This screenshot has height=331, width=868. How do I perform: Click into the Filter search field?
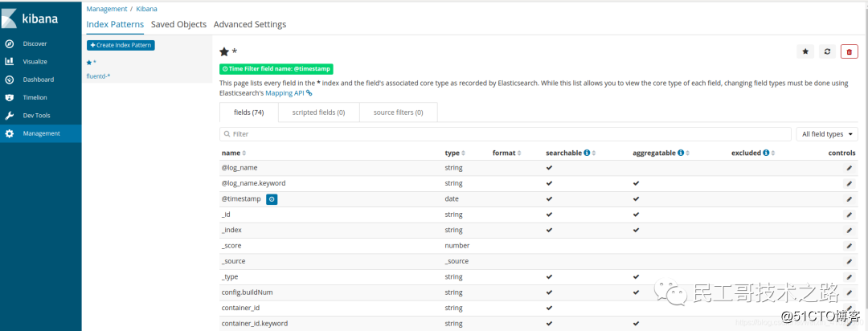pyautogui.click(x=506, y=134)
